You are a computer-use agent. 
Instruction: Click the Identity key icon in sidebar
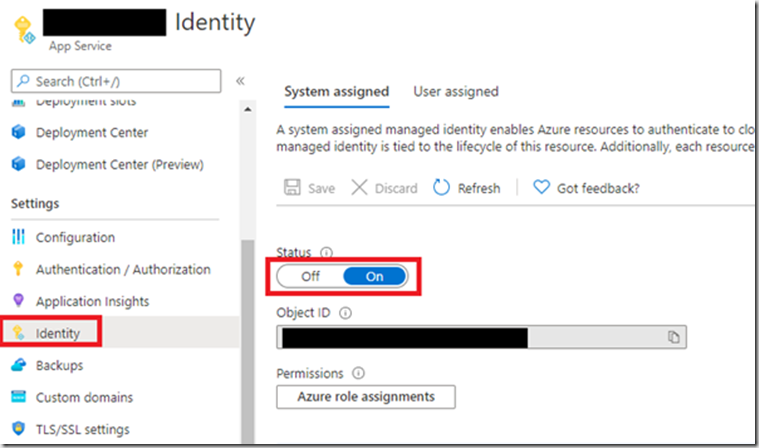tap(18, 332)
